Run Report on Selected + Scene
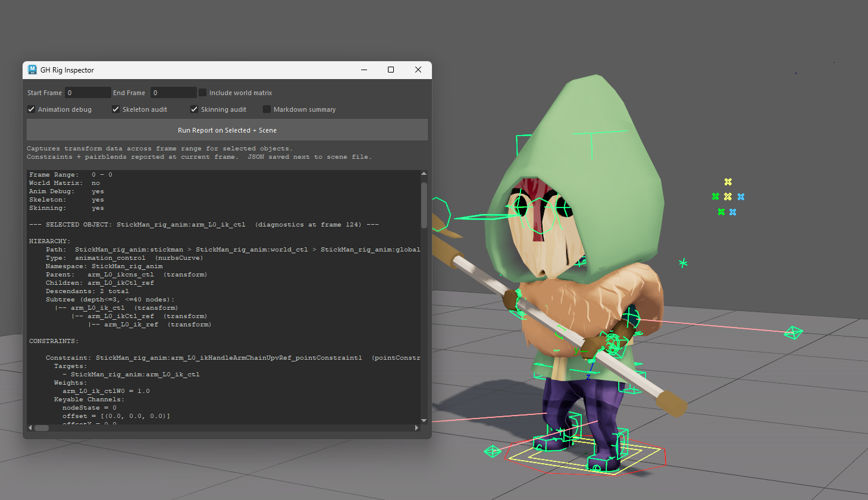The image size is (868, 500). (227, 130)
